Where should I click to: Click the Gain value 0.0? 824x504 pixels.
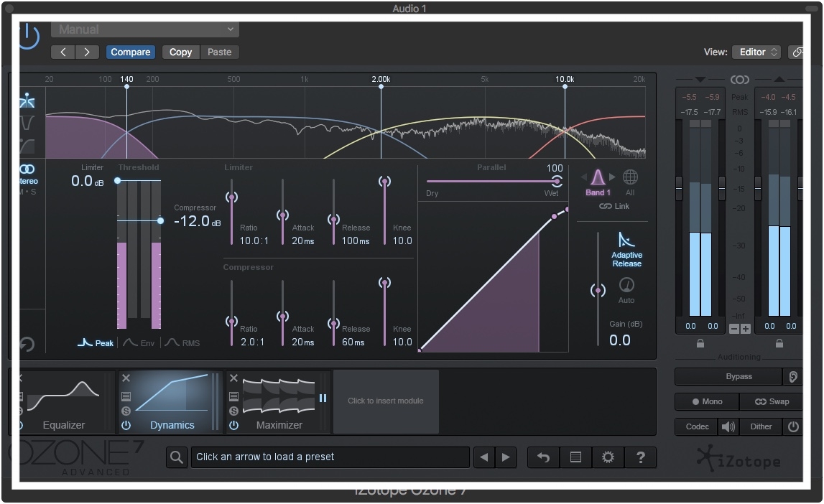click(619, 340)
